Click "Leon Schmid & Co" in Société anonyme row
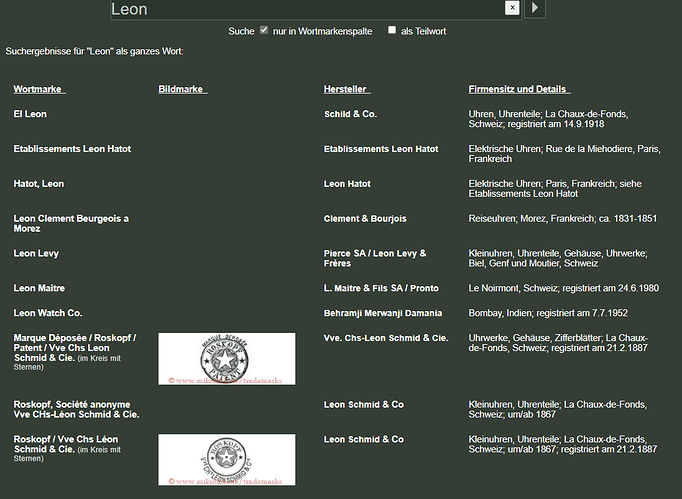This screenshot has width=682, height=499. coord(364,405)
